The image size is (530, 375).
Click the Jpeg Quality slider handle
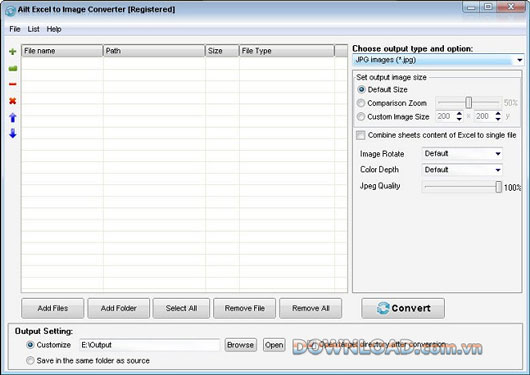point(499,187)
